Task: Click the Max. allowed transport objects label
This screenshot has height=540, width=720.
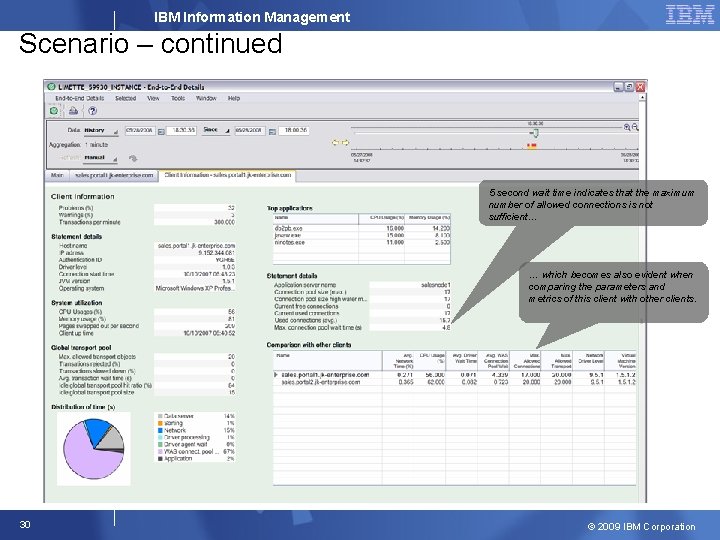Action: (97, 357)
